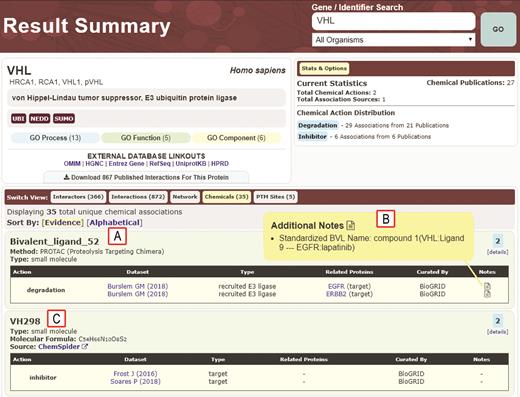Click the Degradation action label
Viewport: 520px width, 397px height.
click(x=318, y=125)
